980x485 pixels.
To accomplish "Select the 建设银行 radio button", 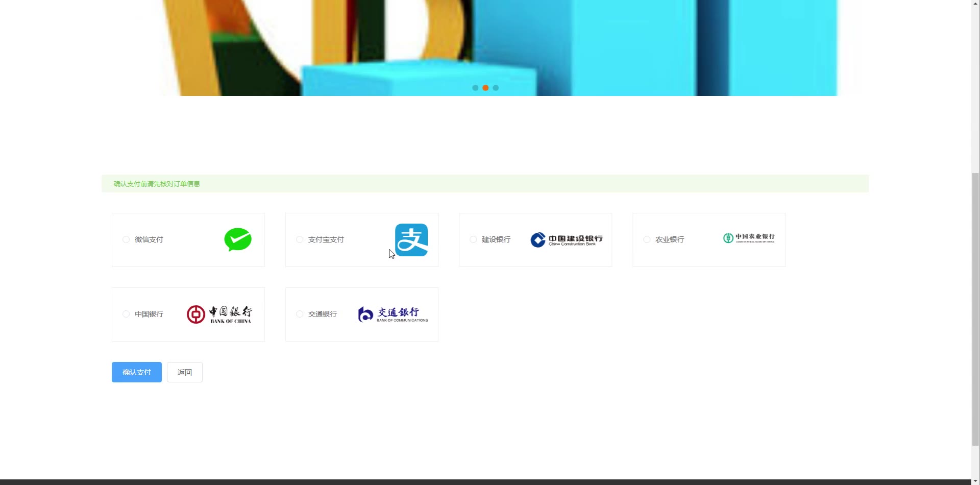I will (473, 239).
